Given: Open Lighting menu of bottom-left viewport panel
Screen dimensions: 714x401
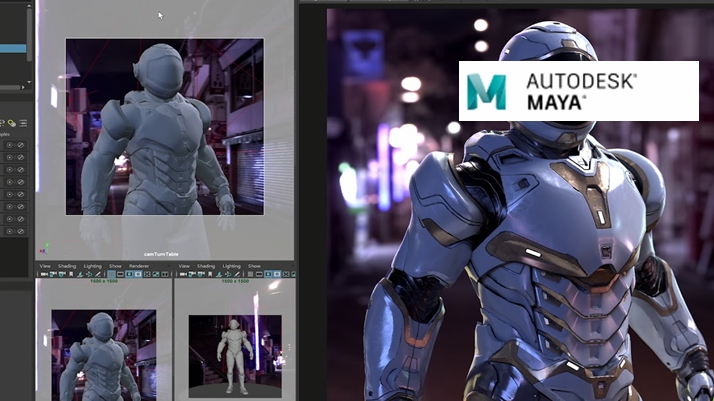Looking at the screenshot, I should 92,266.
